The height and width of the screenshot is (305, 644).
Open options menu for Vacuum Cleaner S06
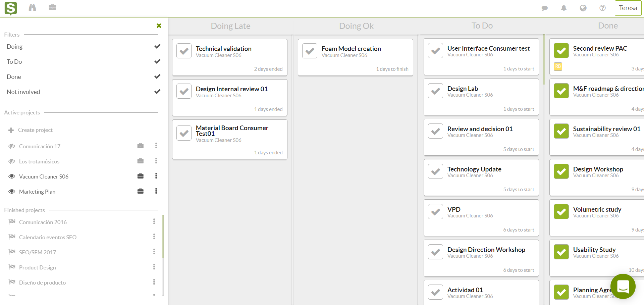pyautogui.click(x=156, y=176)
